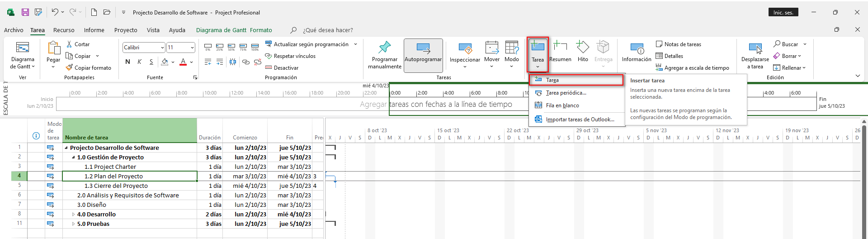The height and width of the screenshot is (239, 868).
Task: Click the Desplazarse a tarea icon
Action: (755, 48)
